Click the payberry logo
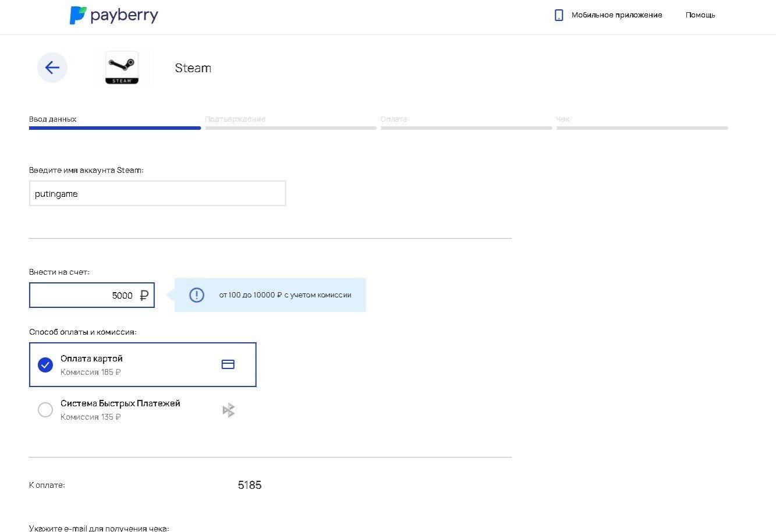Viewport: 776px width, 532px height. (114, 15)
